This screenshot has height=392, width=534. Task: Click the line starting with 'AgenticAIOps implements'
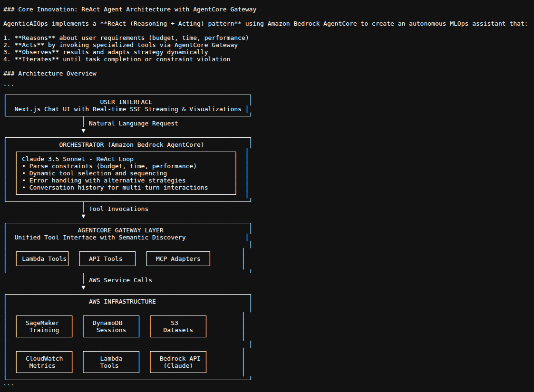265,24
